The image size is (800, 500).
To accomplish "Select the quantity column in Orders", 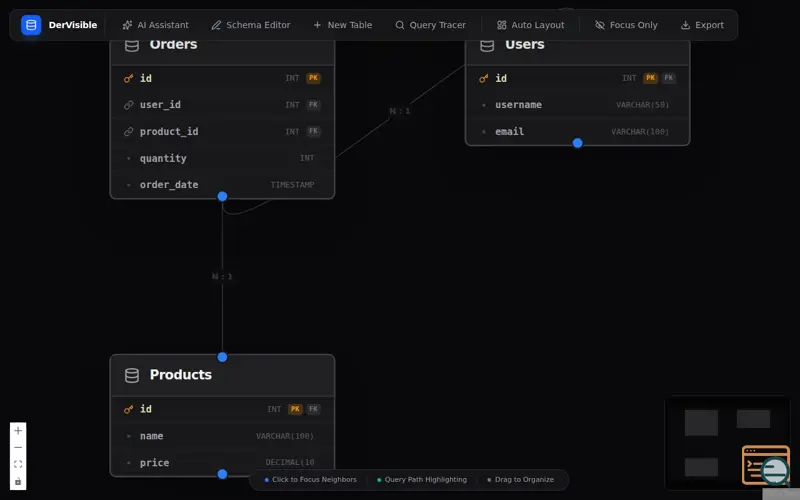I will [222, 158].
